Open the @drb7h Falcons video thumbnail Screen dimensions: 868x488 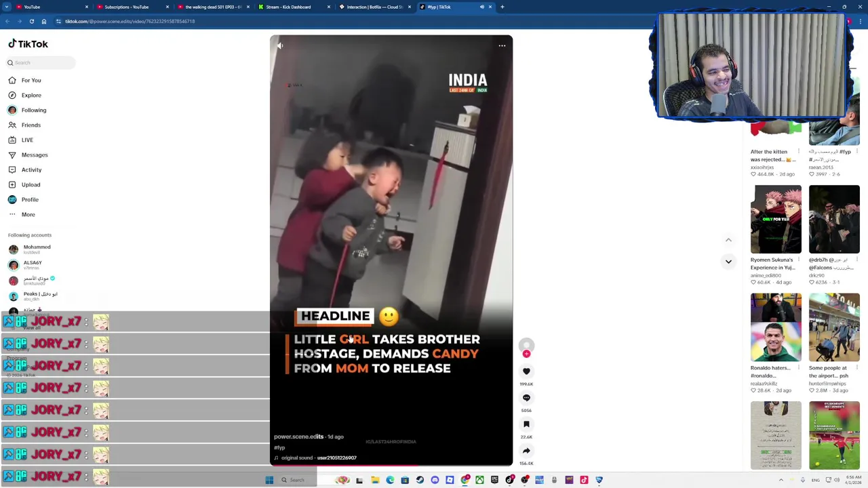[834, 219]
